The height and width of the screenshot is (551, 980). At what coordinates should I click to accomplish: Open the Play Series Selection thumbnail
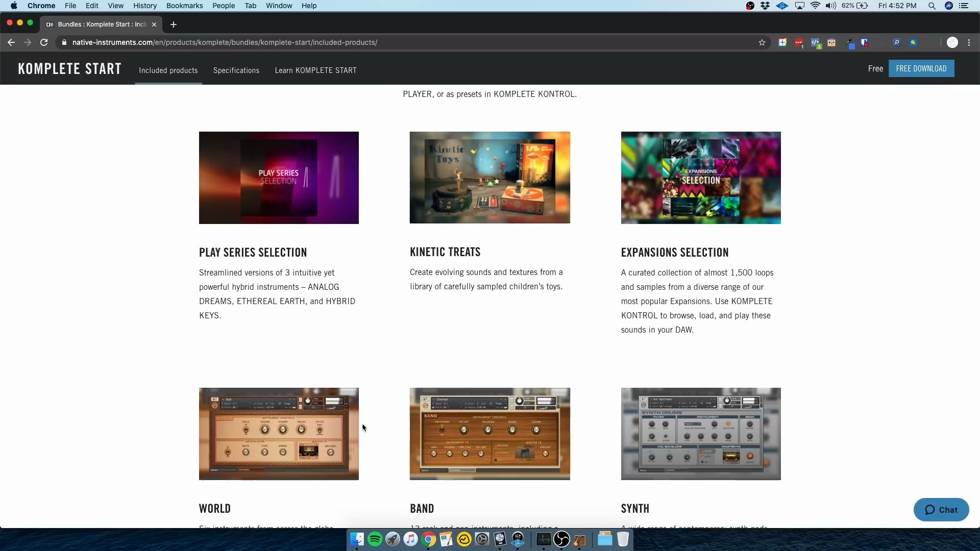pos(279,178)
